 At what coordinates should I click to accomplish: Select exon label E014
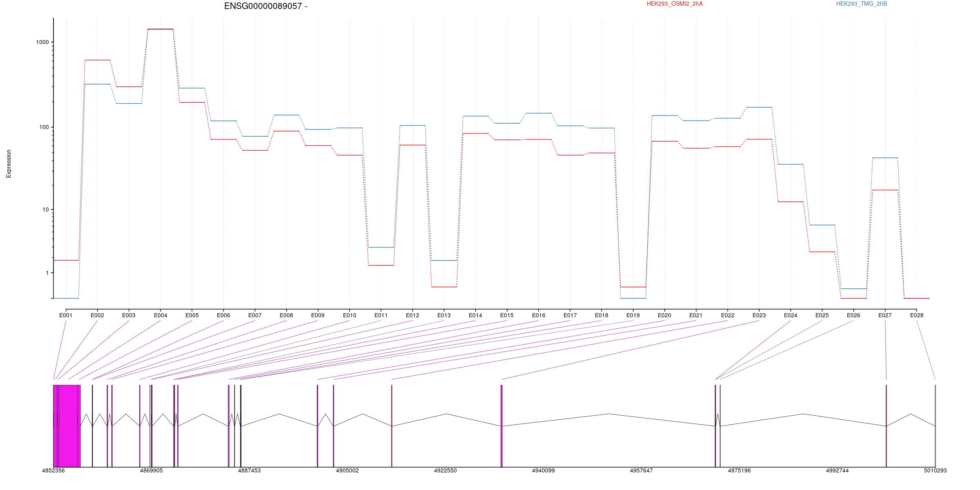click(475, 315)
